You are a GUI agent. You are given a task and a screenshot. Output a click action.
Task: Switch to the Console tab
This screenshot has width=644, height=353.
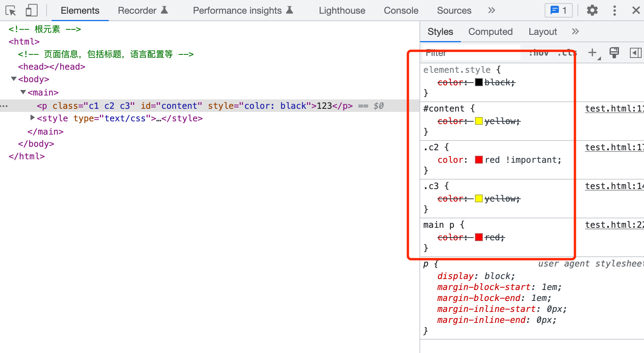click(x=401, y=11)
